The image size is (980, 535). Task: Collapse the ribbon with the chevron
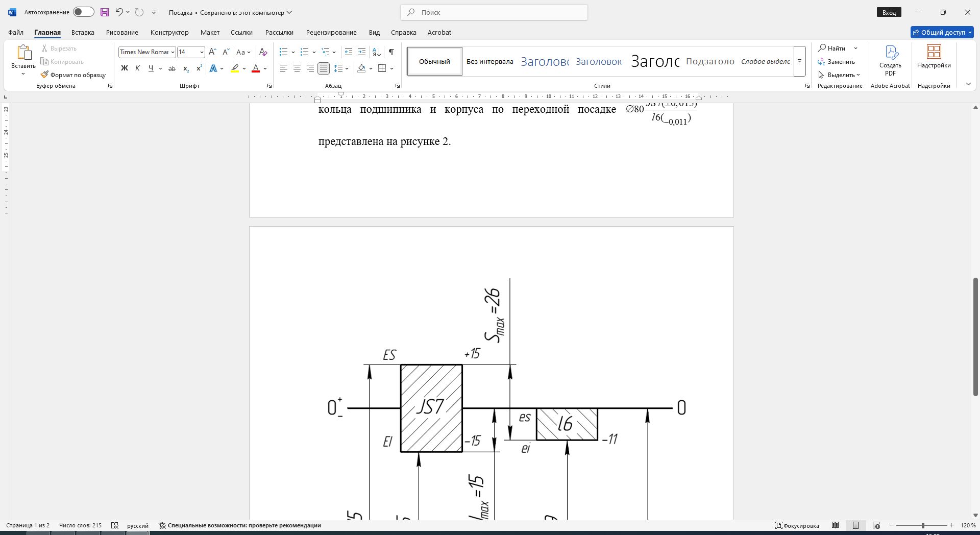click(x=968, y=84)
